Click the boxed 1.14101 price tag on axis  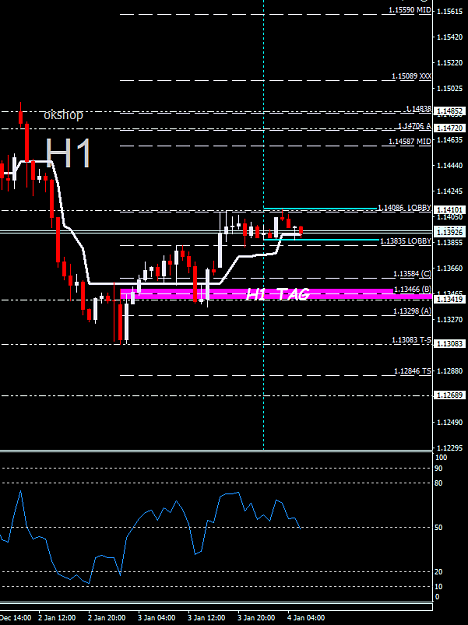pyautogui.click(x=450, y=210)
